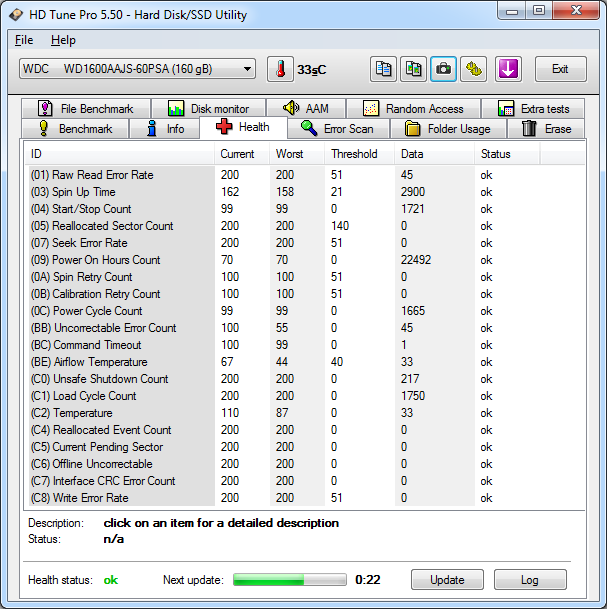
Task: Open the Folder Usage tab
Action: 449,129
